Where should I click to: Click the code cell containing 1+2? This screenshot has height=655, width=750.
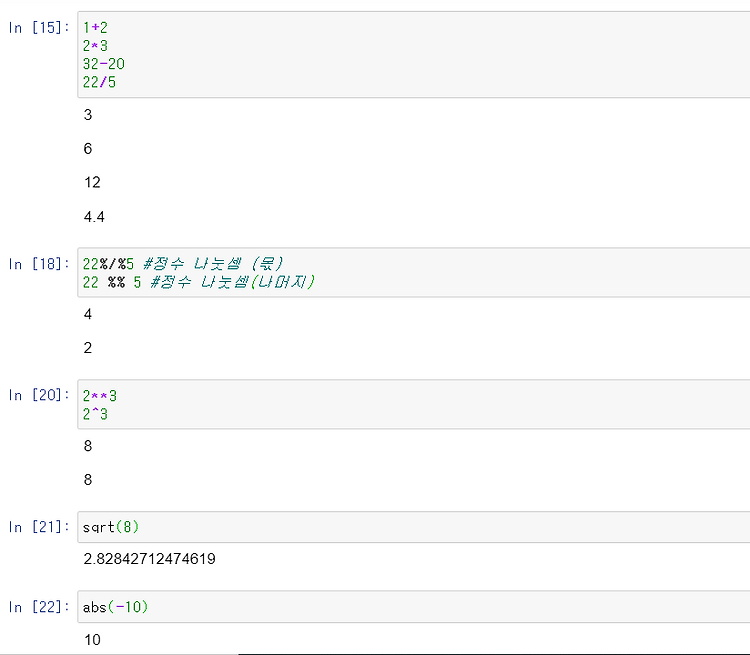pyautogui.click(x=414, y=55)
